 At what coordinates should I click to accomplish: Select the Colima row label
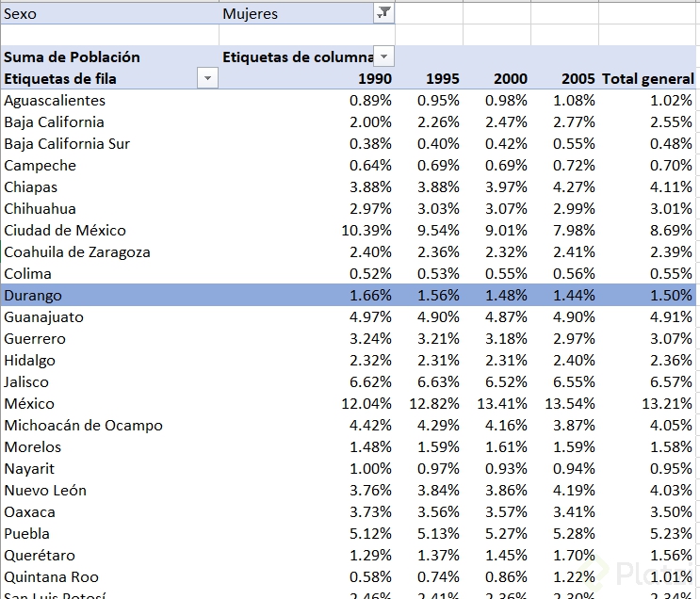click(x=27, y=274)
